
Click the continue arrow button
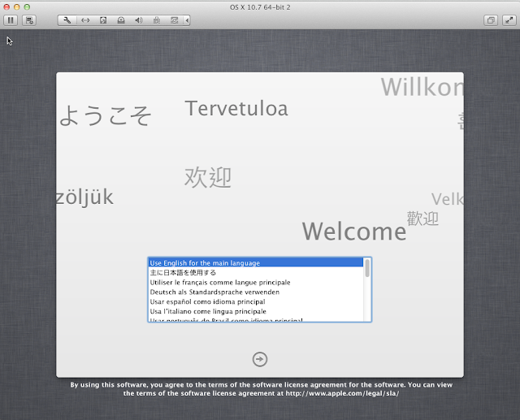point(260,359)
